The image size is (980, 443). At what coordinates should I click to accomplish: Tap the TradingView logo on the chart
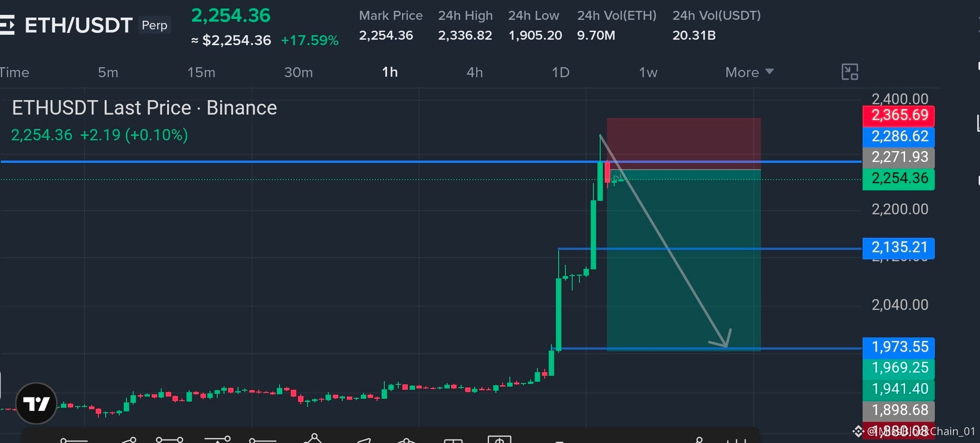(x=36, y=403)
